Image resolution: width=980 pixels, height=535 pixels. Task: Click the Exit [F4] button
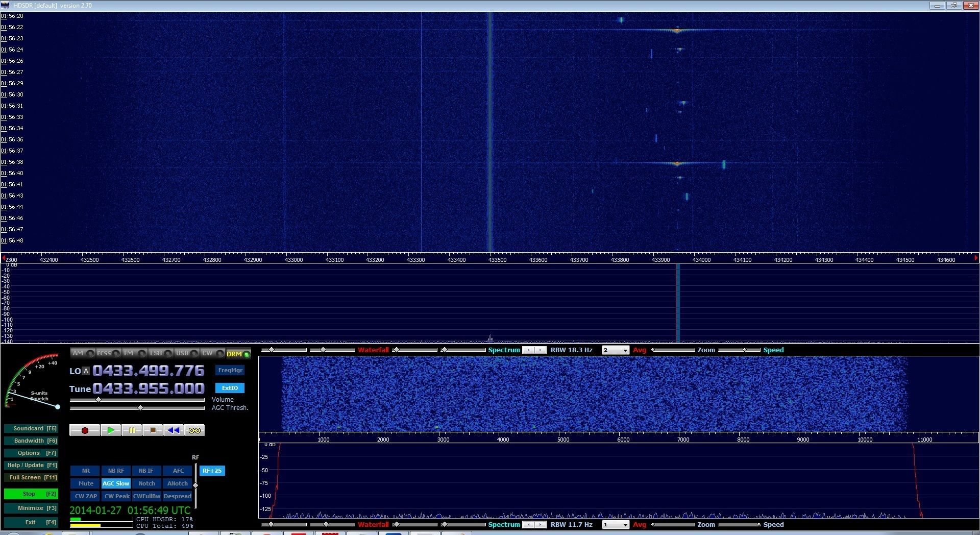[x=31, y=523]
